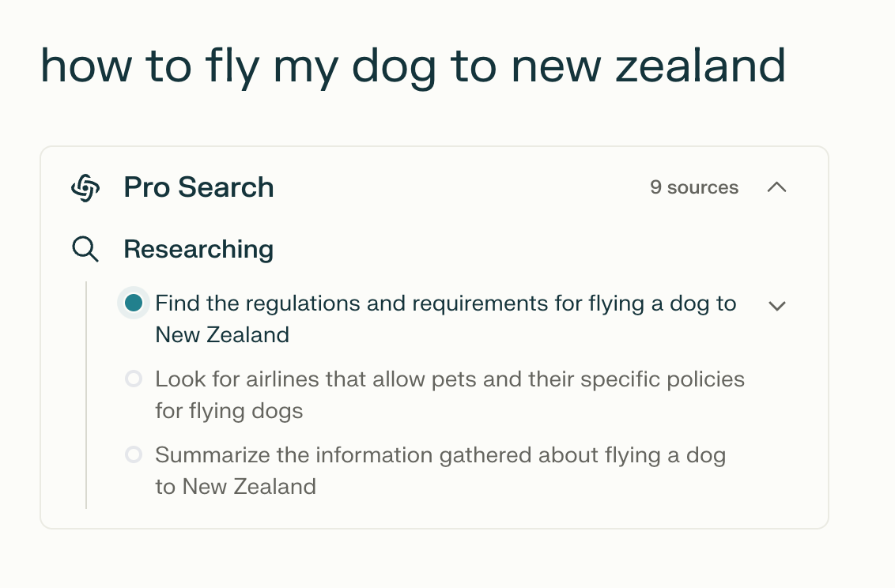The image size is (895, 588).
Task: Select the filled teal step indicator dot
Action: 134,303
